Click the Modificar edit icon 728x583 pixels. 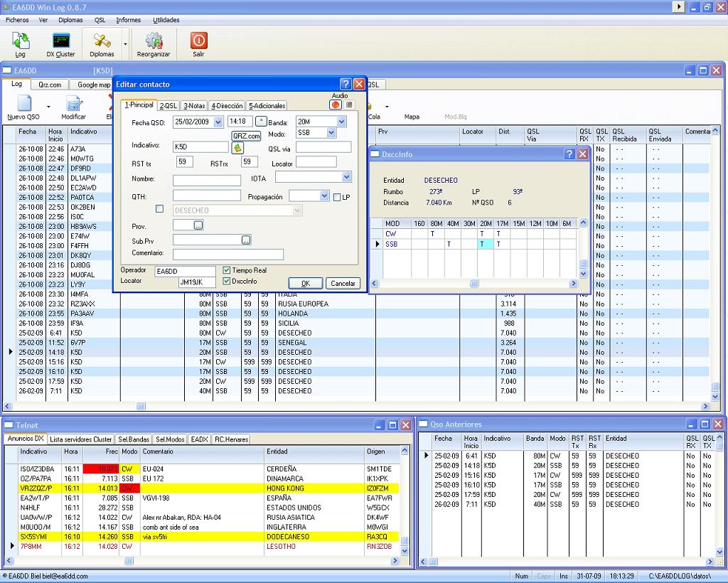point(73,104)
